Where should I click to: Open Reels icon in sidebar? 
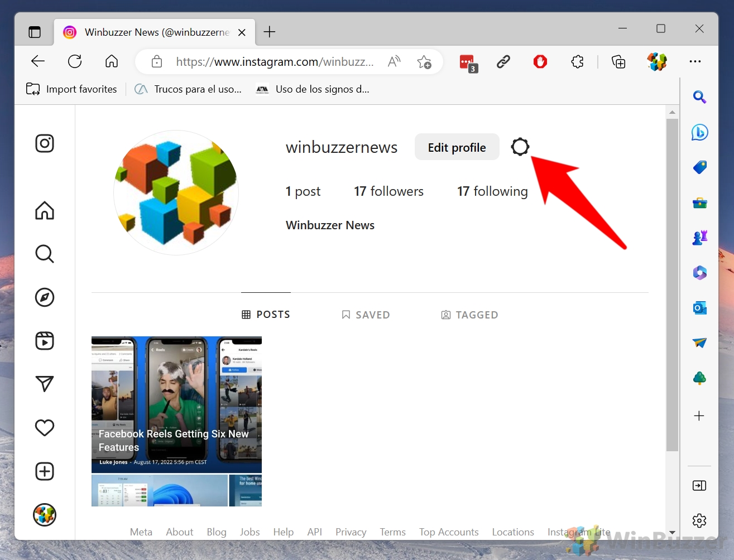click(x=45, y=340)
